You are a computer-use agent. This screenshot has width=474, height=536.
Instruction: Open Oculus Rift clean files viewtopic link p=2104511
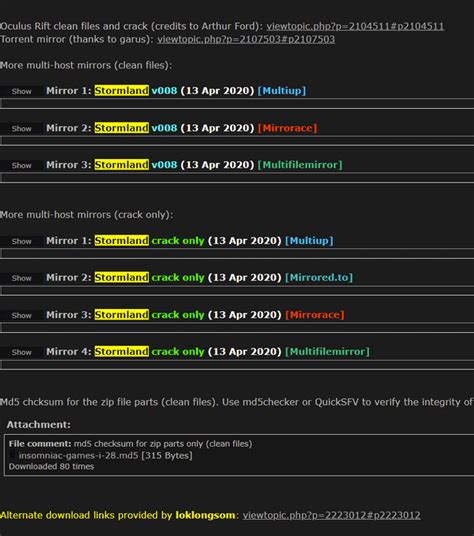pyautogui.click(x=355, y=26)
